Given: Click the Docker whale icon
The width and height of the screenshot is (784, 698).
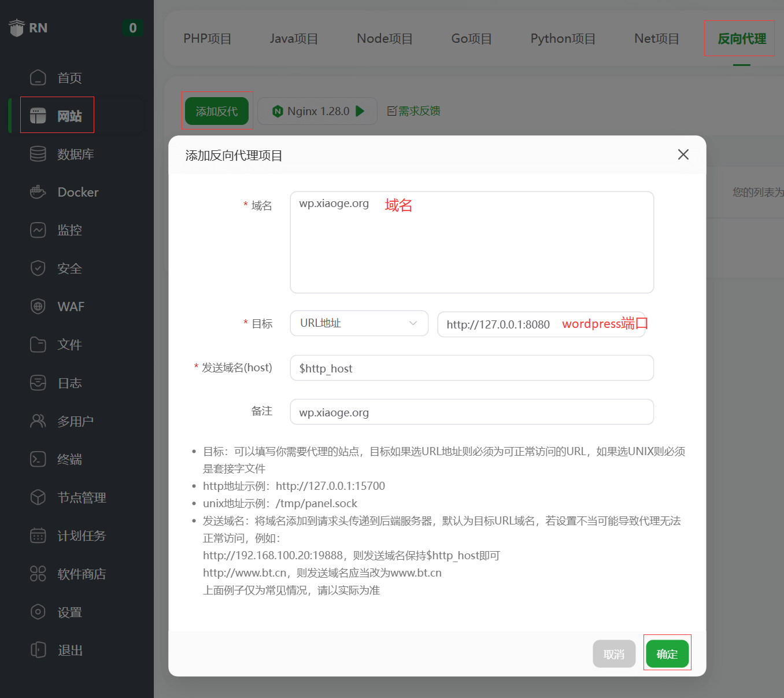Looking at the screenshot, I should coord(38,192).
